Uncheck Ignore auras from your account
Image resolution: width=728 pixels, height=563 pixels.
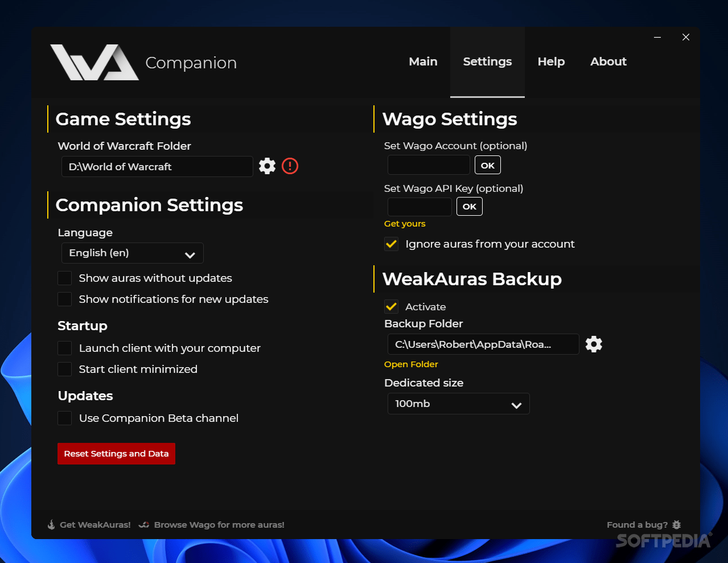tap(392, 244)
